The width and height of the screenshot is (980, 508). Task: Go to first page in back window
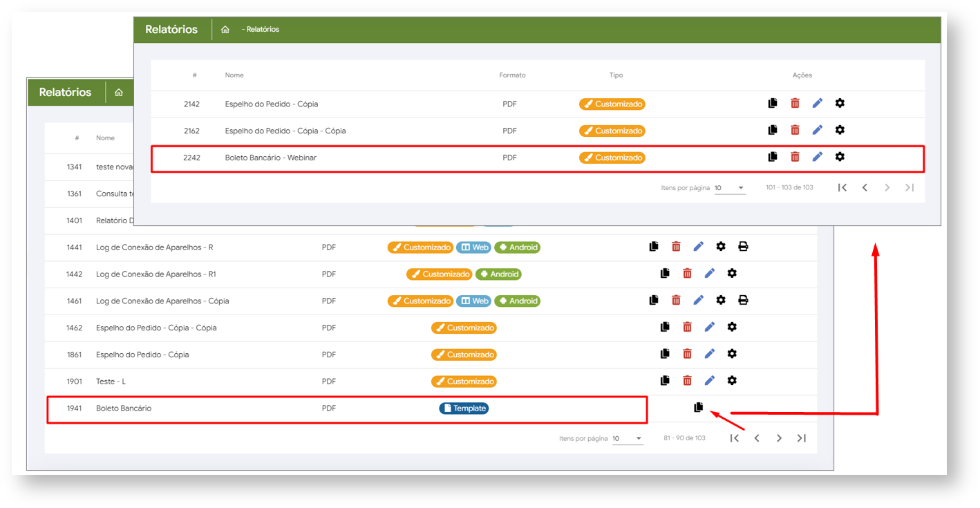click(735, 438)
